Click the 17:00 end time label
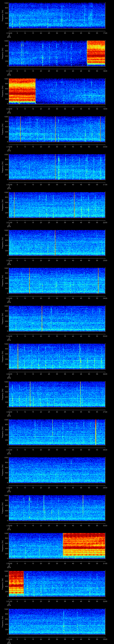 point(105,33)
